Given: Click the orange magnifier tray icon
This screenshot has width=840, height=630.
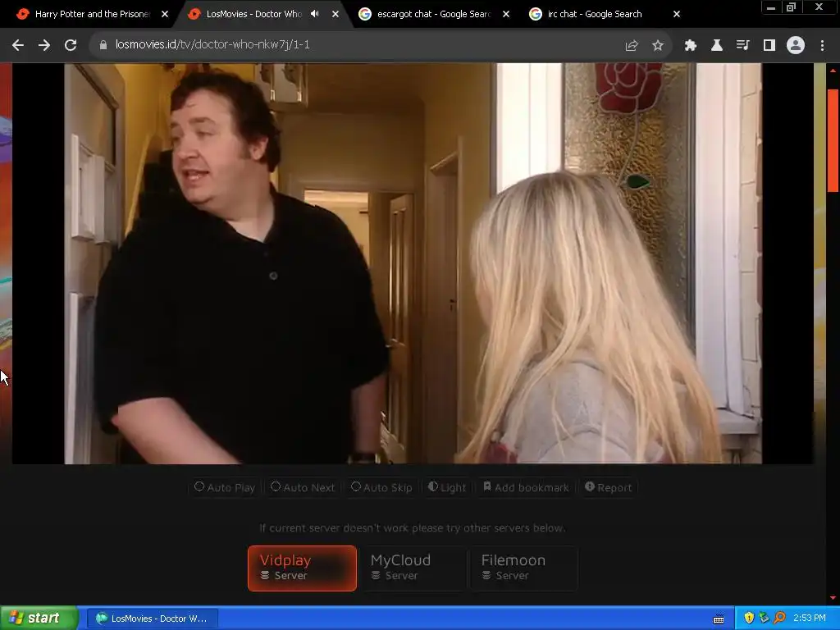Looking at the screenshot, I should pos(780,619).
